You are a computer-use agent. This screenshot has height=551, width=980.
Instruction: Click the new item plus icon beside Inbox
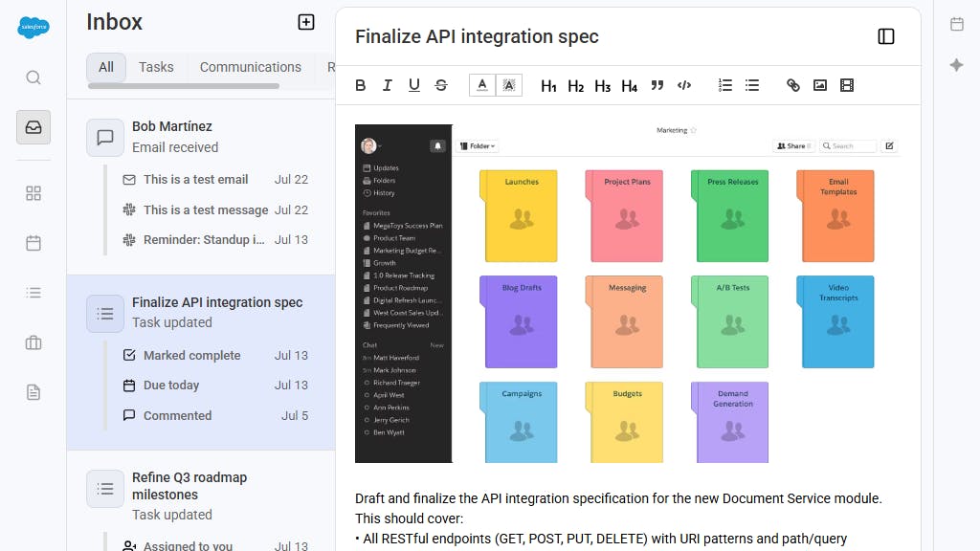click(x=306, y=22)
